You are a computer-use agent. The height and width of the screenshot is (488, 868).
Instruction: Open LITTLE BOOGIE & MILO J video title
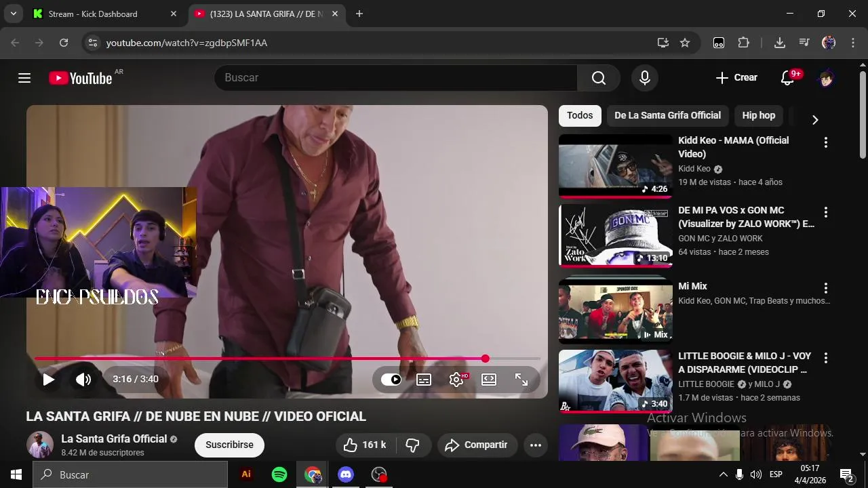click(745, 363)
